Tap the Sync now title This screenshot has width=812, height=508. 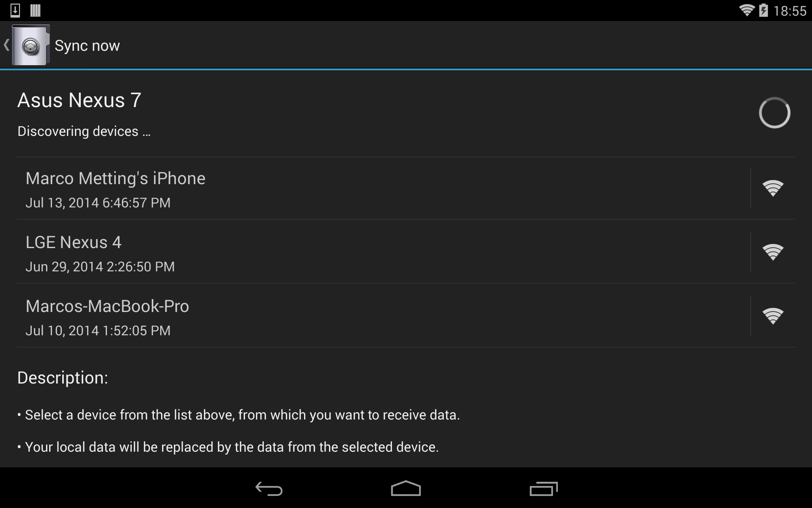87,46
